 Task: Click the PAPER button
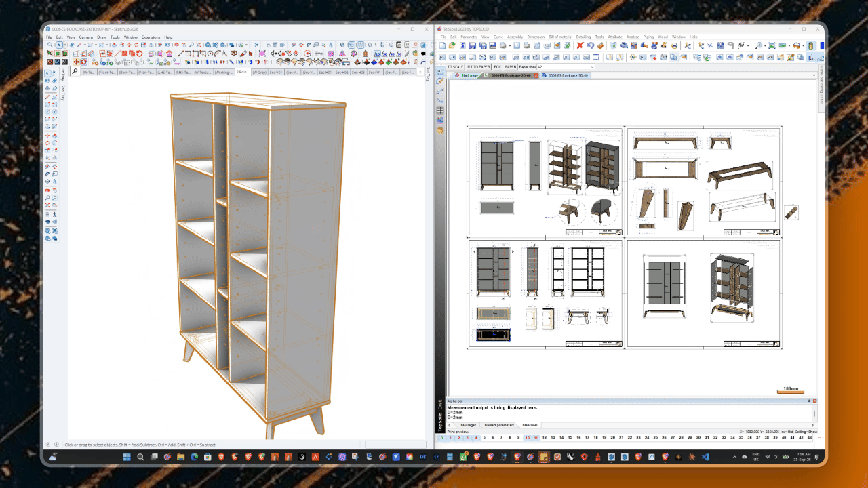coord(510,67)
